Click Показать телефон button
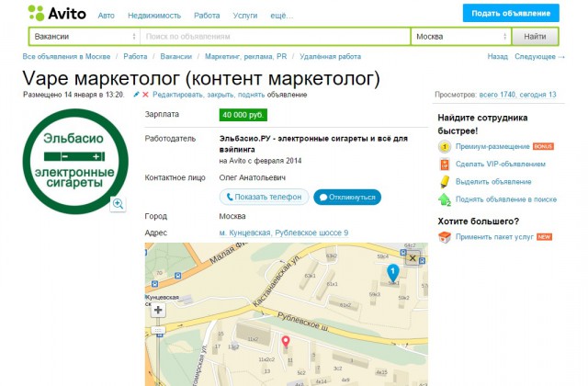Image resolution: width=588 pixels, height=386 pixels. pyautogui.click(x=264, y=197)
